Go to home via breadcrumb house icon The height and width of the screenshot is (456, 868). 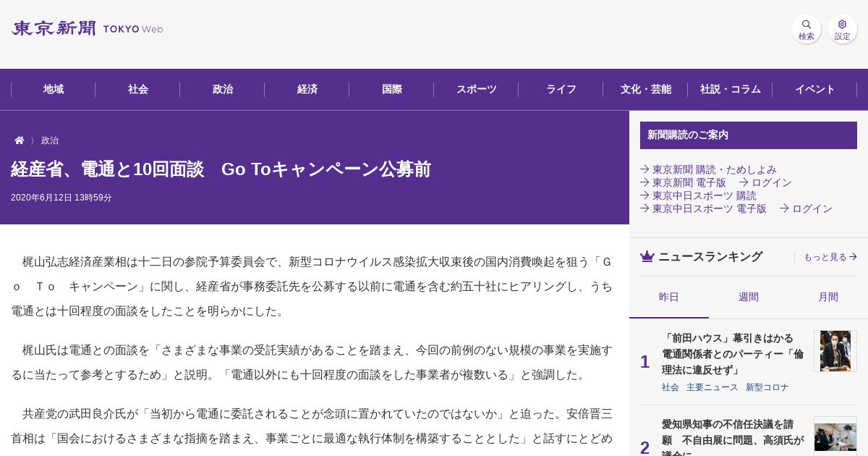coord(20,140)
